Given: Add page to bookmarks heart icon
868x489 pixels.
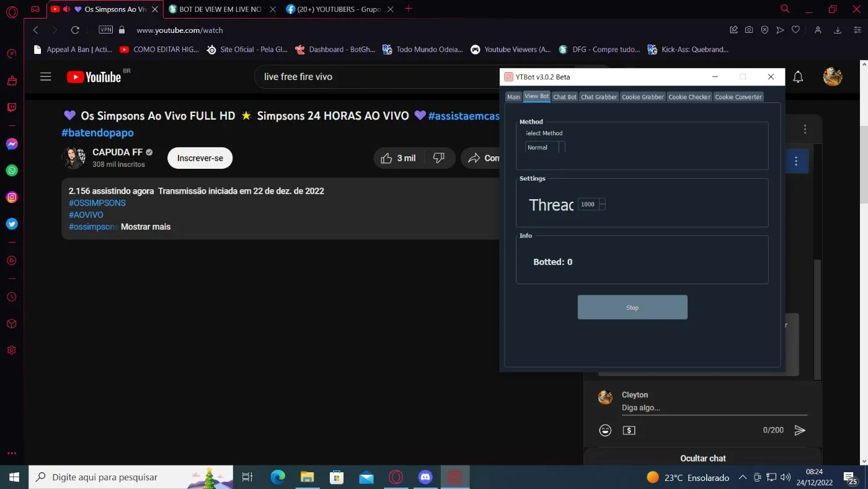Looking at the screenshot, I should tap(795, 30).
